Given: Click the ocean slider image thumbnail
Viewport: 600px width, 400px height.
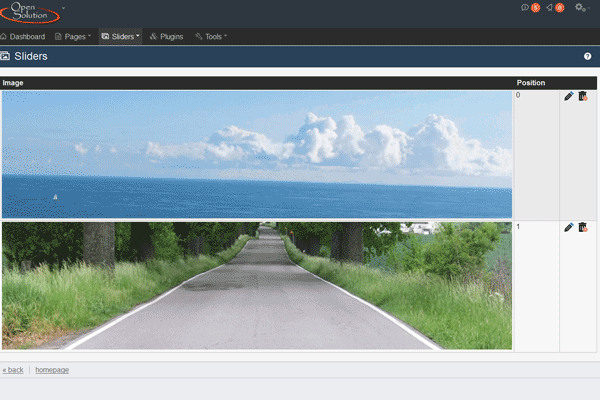Looking at the screenshot, I should [257, 155].
